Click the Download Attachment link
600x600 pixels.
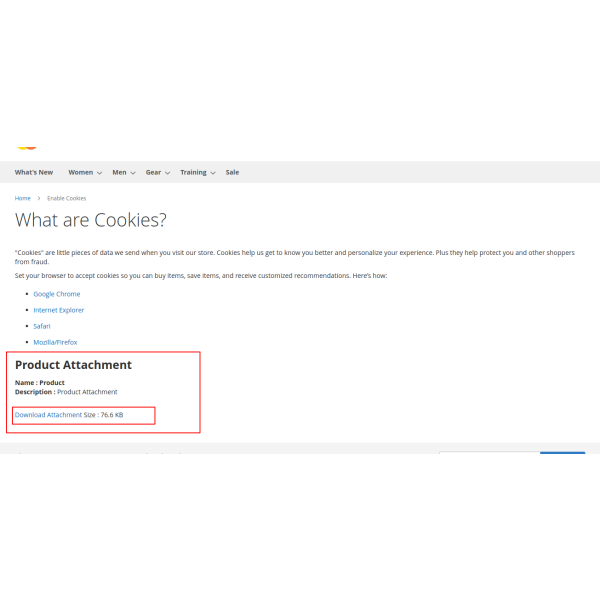(49, 414)
